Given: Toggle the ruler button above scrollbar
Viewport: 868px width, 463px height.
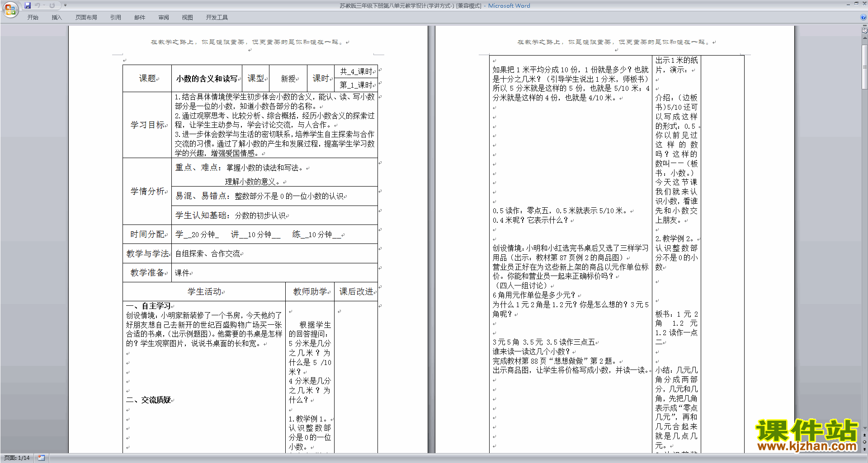Looking at the screenshot, I should coord(864,31).
